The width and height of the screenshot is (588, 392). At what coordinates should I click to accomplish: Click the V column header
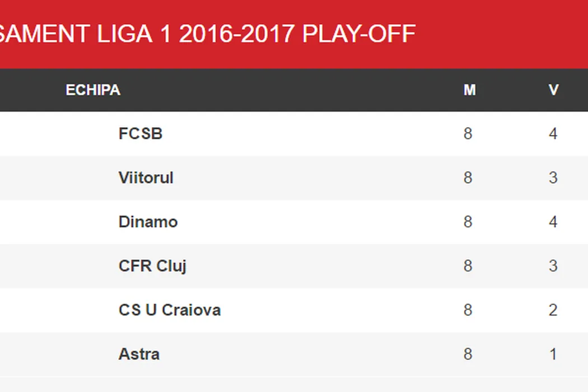tap(553, 90)
